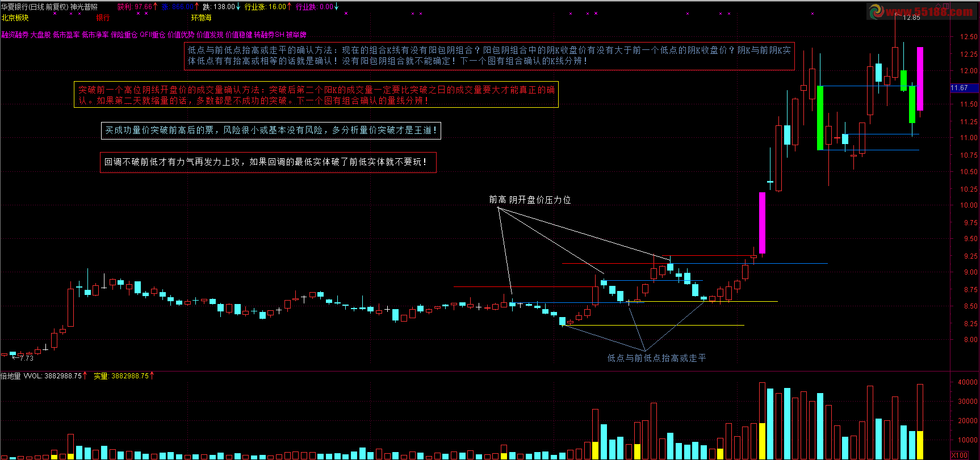Click the last yellow volume bar
980x460 pixels.
click(x=920, y=445)
